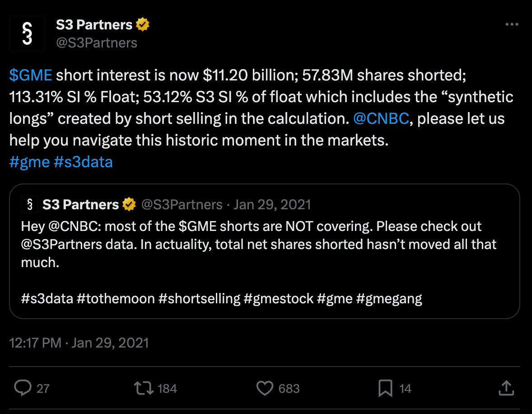This screenshot has width=532, height=414.
Task: Open the quoted tweet from S3 Partners
Action: point(264,262)
